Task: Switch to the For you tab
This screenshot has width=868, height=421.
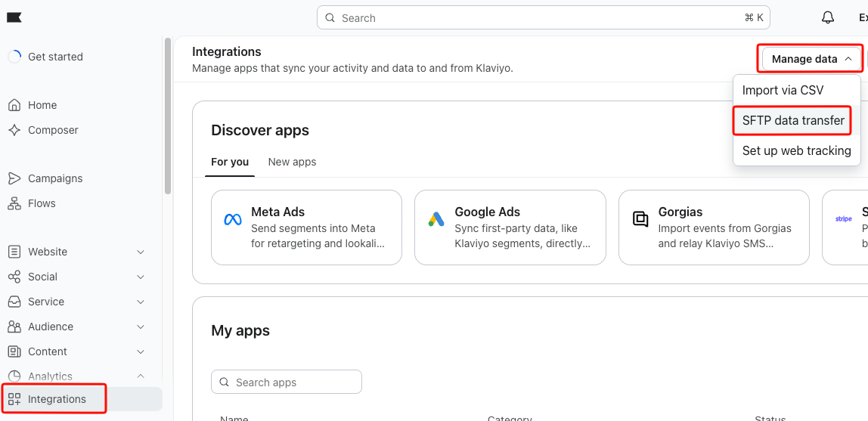Action: pyautogui.click(x=230, y=162)
